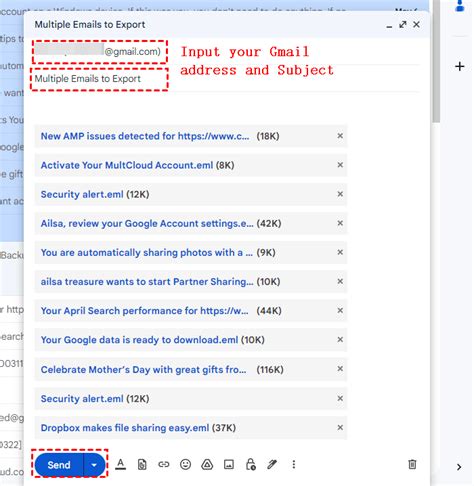The image size is (474, 486).
Task: Remove the first Security alert.eml attachment
Action: [340, 194]
